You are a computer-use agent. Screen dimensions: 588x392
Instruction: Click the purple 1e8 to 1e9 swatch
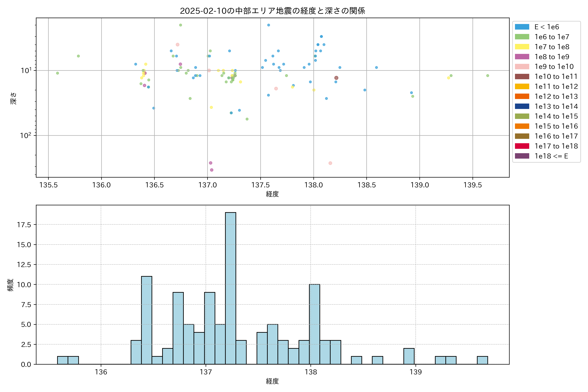point(522,57)
